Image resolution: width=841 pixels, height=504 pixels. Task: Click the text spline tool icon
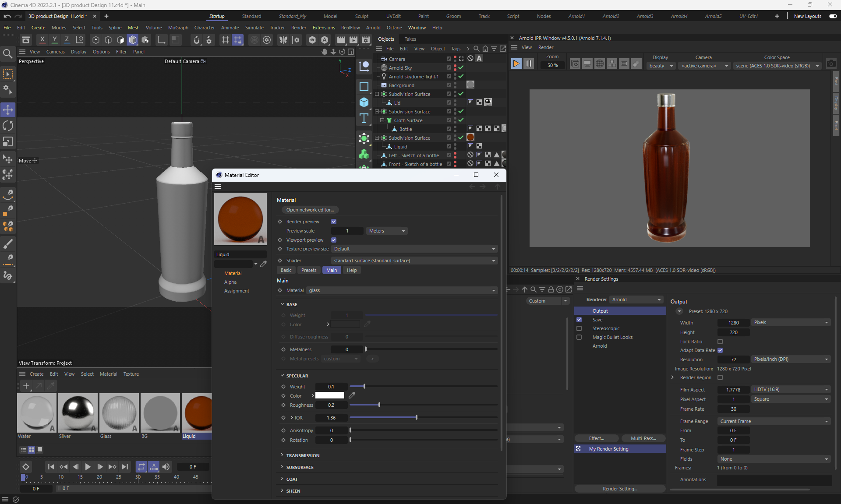[x=364, y=119]
